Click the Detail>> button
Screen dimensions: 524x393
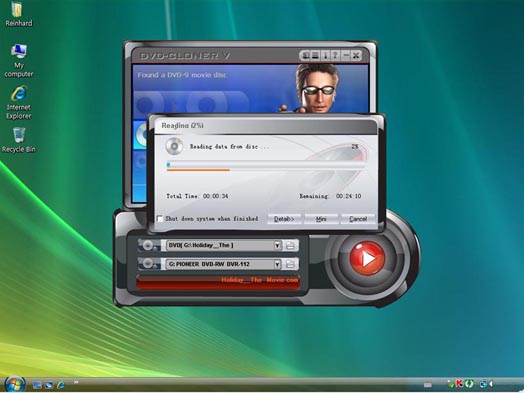[x=284, y=219]
